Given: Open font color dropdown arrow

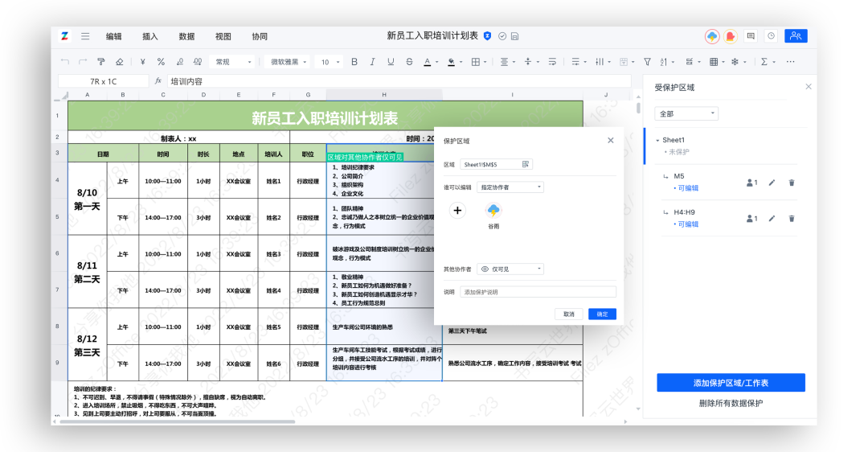Looking at the screenshot, I should point(436,62).
